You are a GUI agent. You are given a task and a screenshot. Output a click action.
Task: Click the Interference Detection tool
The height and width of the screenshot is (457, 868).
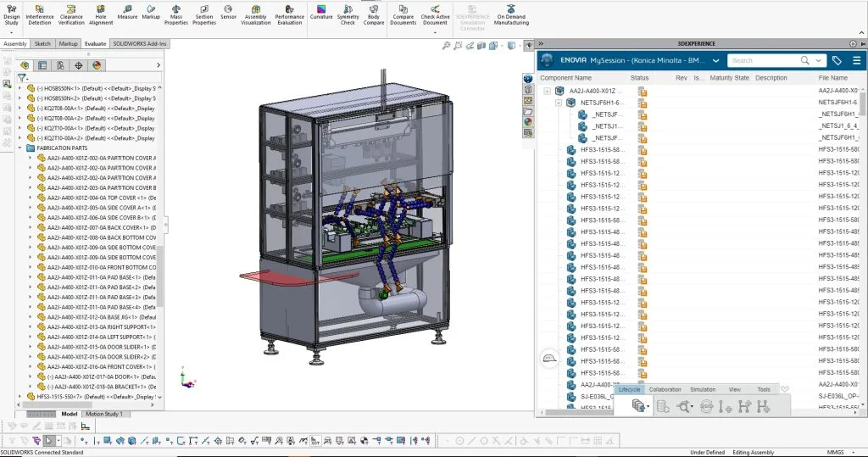click(39, 14)
